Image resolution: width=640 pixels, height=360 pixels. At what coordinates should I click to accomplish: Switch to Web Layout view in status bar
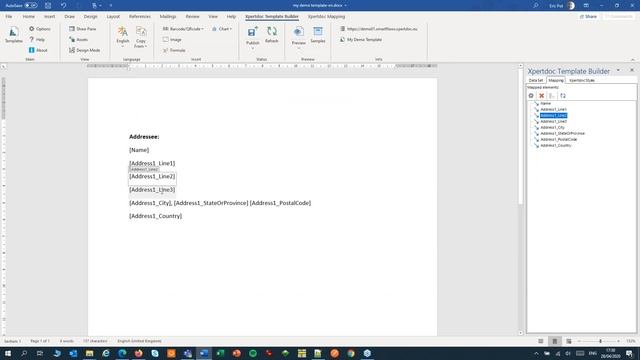pyautogui.click(x=569, y=341)
